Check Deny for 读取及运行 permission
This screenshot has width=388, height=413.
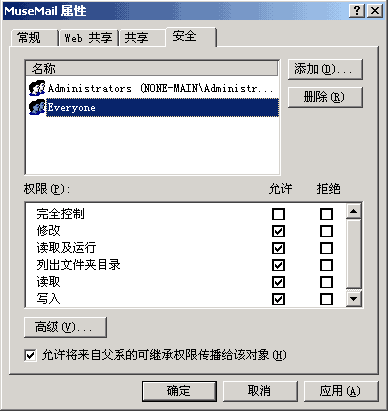(326, 248)
